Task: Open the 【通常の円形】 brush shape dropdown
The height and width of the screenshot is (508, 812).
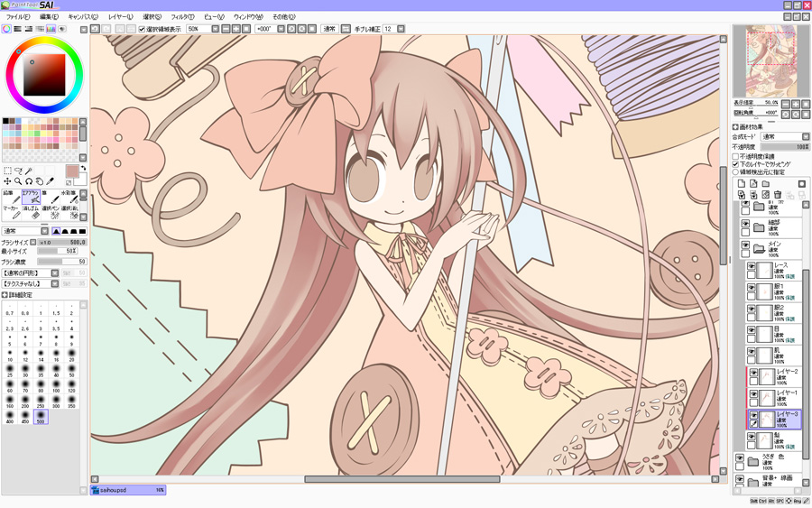Action: point(30,272)
